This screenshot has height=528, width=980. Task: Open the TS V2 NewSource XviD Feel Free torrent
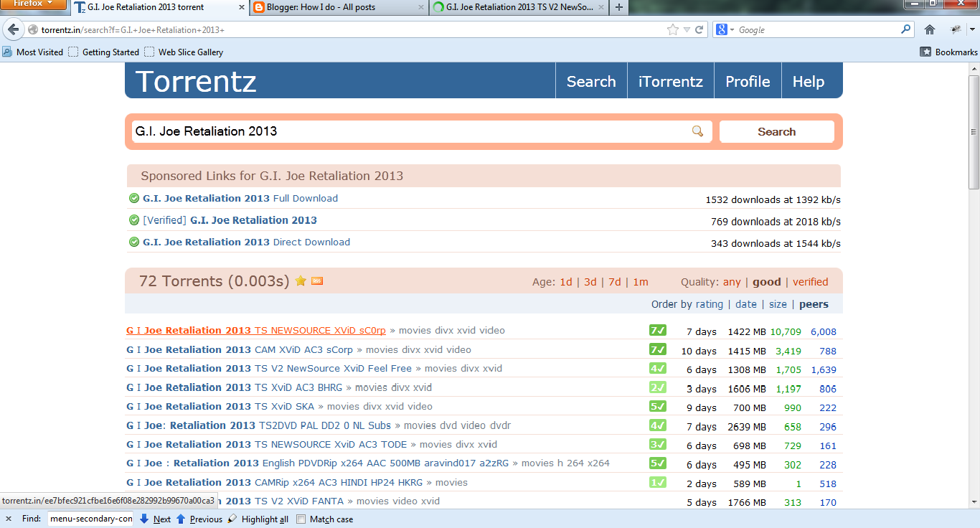tap(269, 369)
